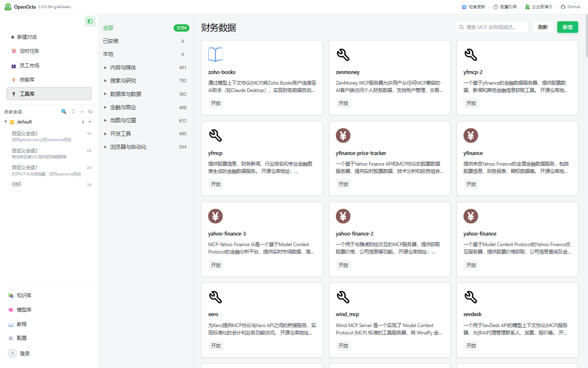Start a new chat with 新建对话

click(x=49, y=37)
